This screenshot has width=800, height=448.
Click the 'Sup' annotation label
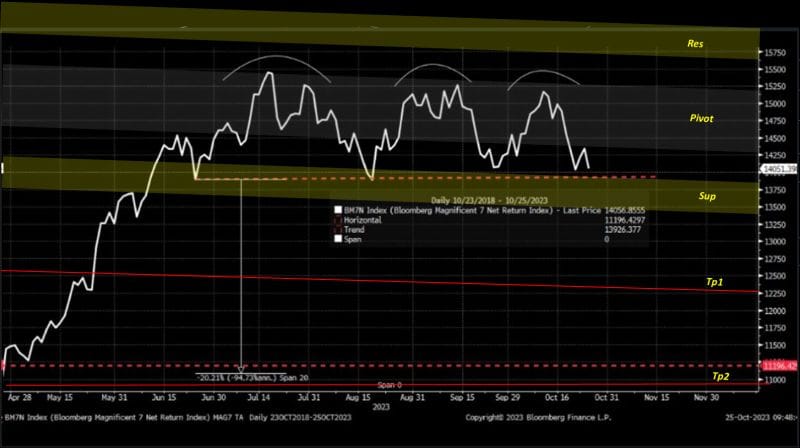[707, 196]
